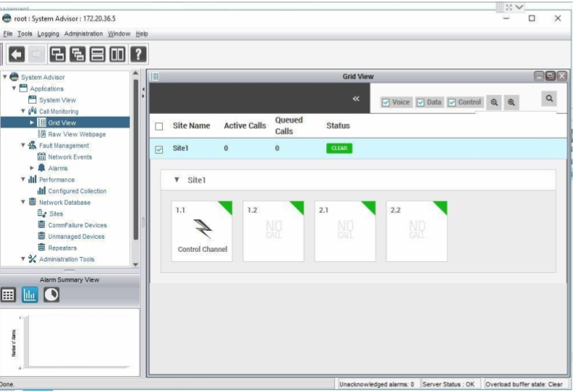This screenshot has height=392, width=573.
Task: Click the back navigation arrow in toolbar
Action: tap(17, 54)
